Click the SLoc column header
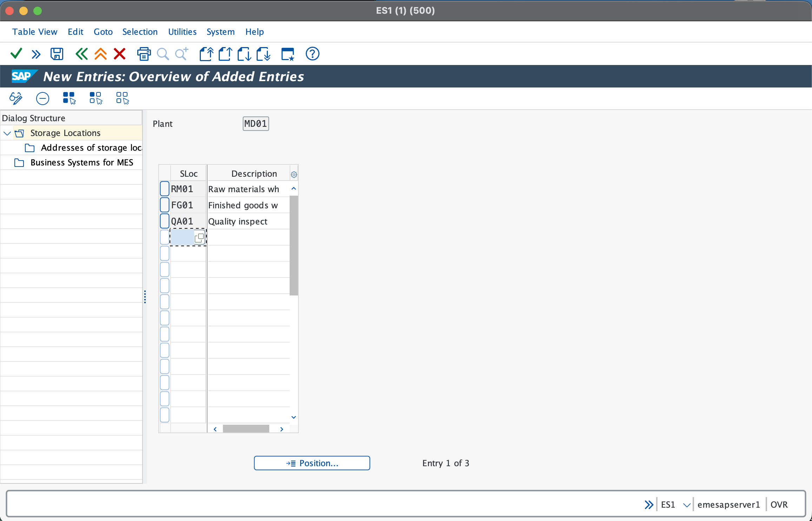This screenshot has width=812, height=521. (189, 174)
